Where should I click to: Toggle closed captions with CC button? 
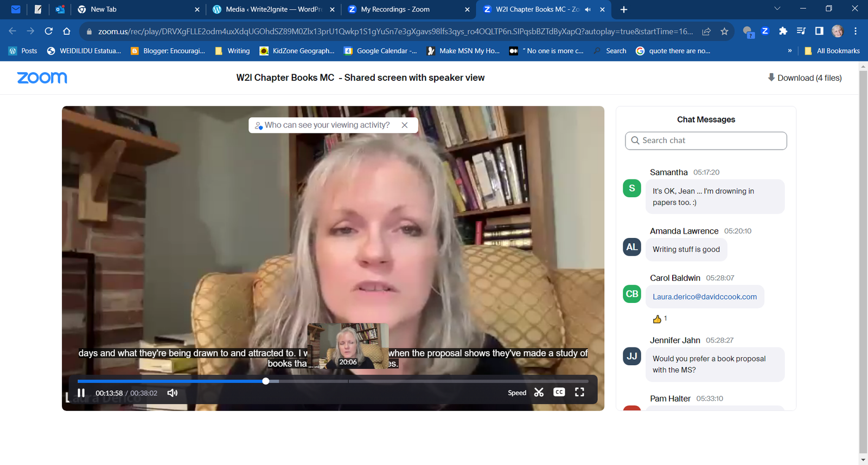(559, 392)
